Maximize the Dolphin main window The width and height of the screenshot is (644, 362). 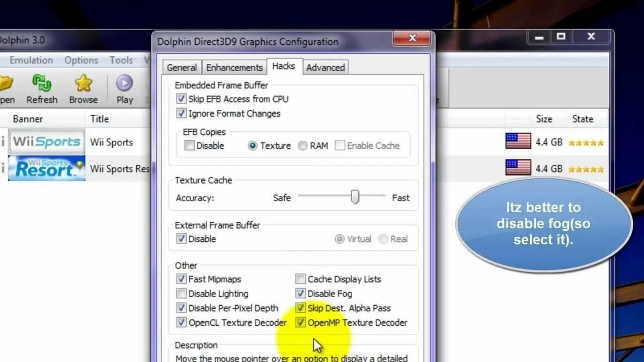[561, 37]
